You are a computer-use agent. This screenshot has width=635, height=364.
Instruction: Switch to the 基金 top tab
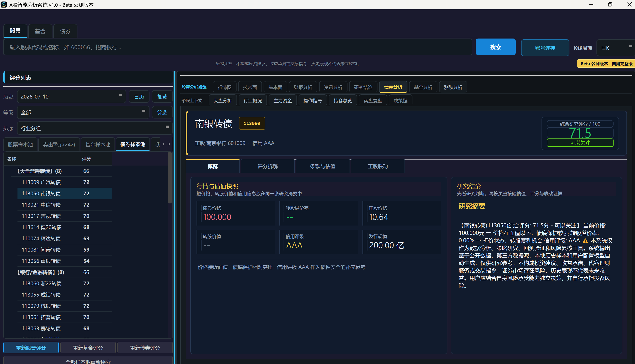pyautogui.click(x=40, y=31)
